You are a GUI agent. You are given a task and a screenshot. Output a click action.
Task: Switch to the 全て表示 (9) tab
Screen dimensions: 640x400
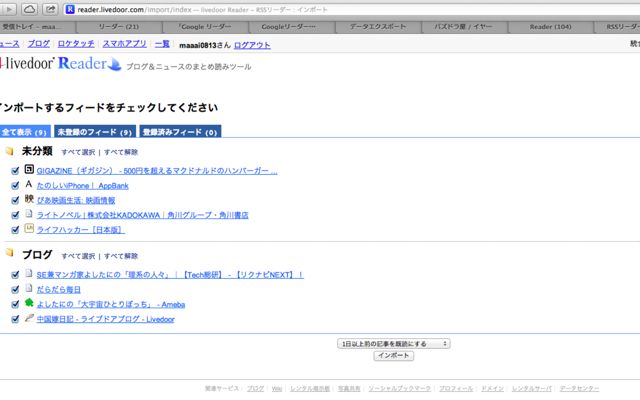point(24,131)
